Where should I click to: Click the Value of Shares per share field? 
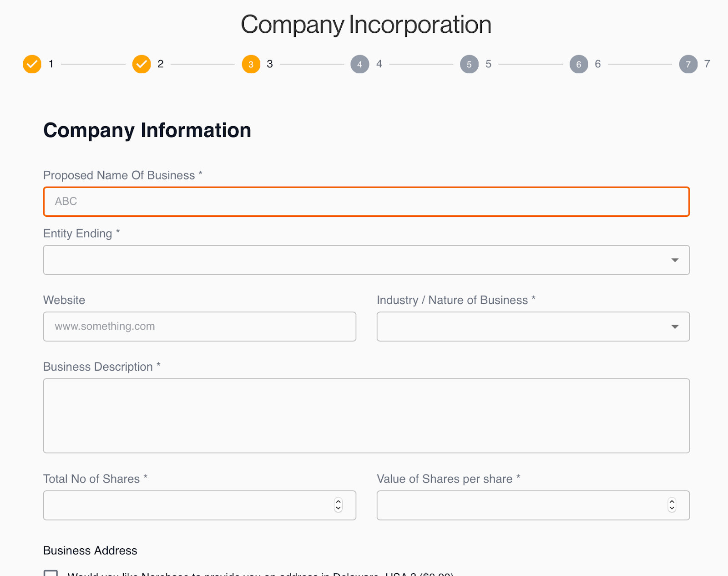(x=519, y=505)
